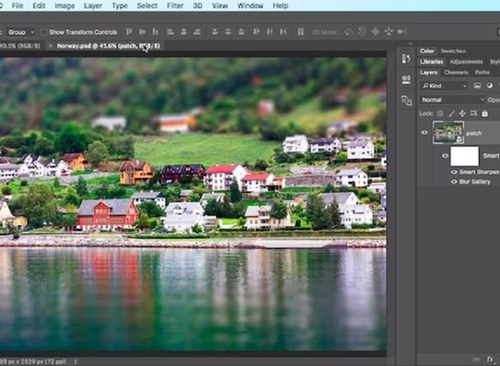The width and height of the screenshot is (500, 366).
Task: Align left edges of layers
Action: [x=170, y=32]
